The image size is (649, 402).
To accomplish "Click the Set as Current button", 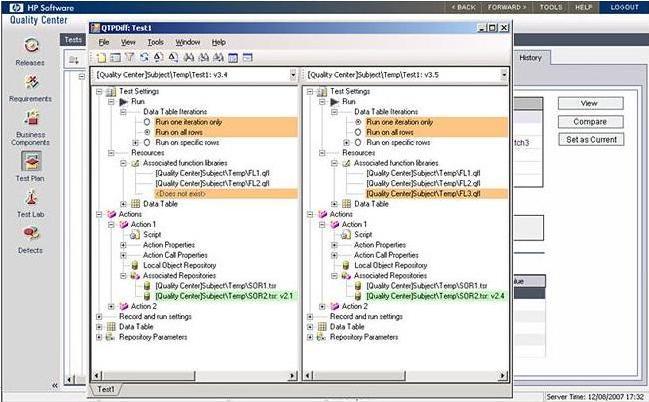I will tap(591, 140).
